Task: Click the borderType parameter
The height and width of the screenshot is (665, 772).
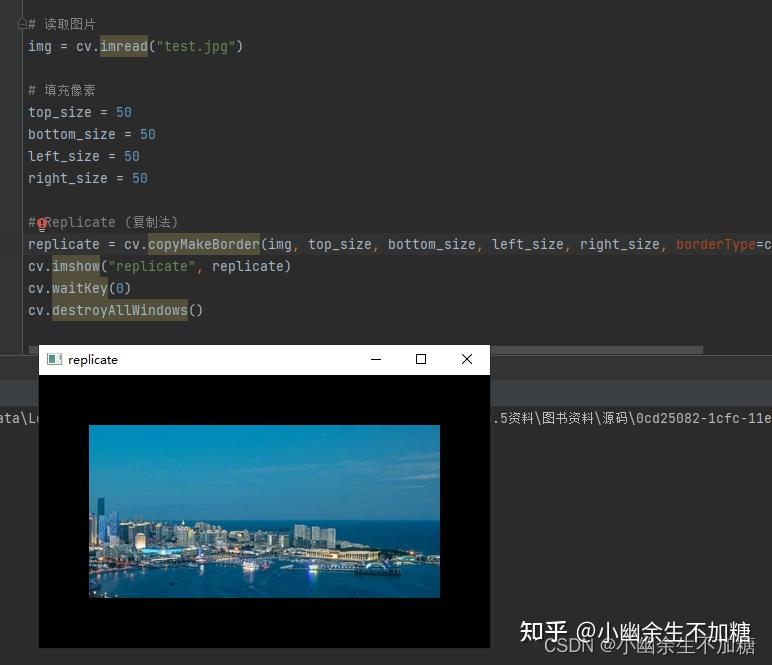Action: (x=715, y=244)
